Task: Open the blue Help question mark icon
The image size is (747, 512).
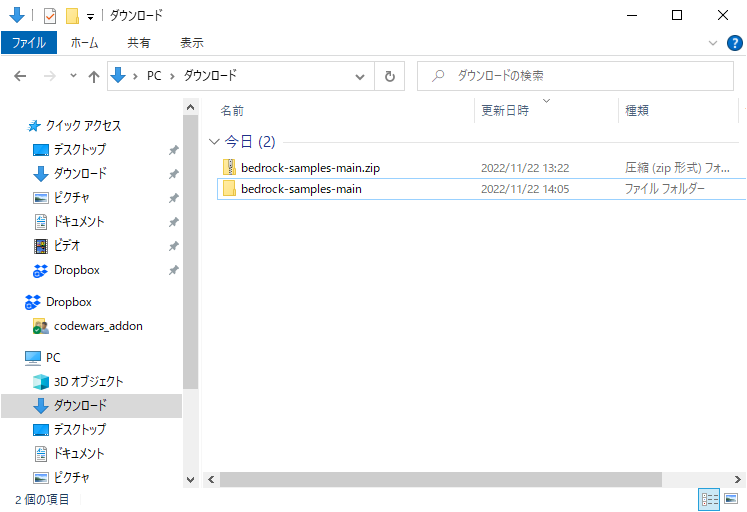Action: pyautogui.click(x=735, y=43)
